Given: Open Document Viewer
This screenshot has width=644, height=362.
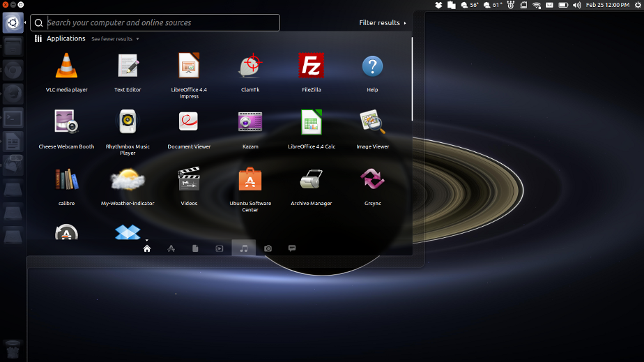Looking at the screenshot, I should tap(189, 129).
